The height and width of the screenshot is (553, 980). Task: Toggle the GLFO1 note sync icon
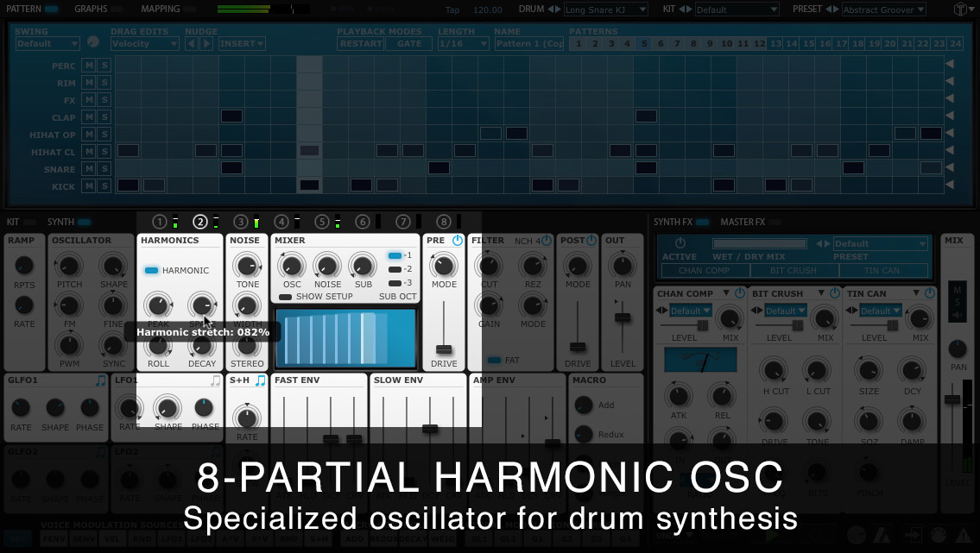point(101,380)
